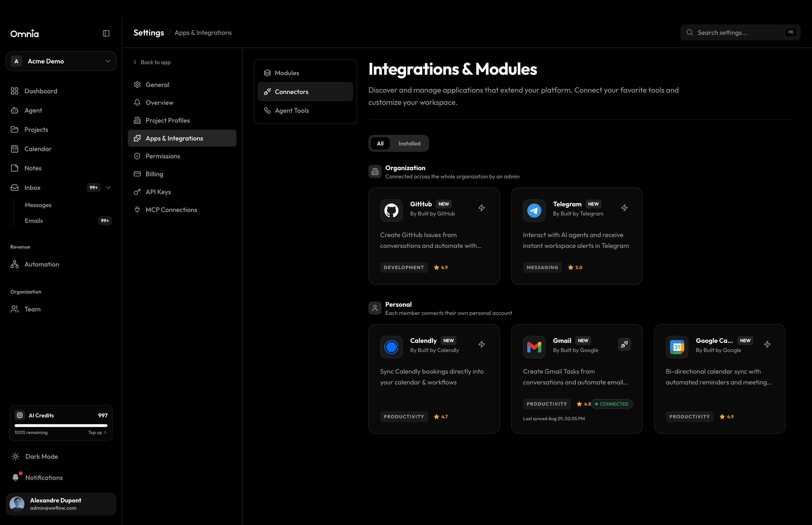Click the Gmail CONNECTED status badge

(612, 404)
